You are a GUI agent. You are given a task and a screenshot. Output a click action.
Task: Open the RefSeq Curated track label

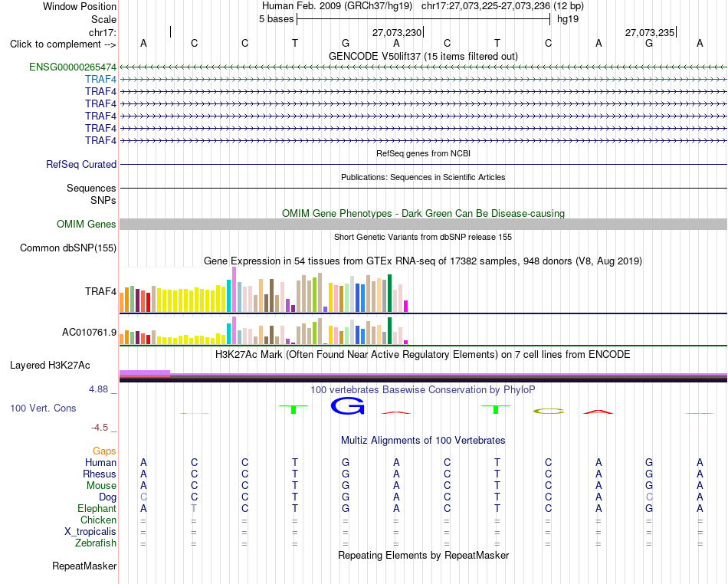coord(81,164)
